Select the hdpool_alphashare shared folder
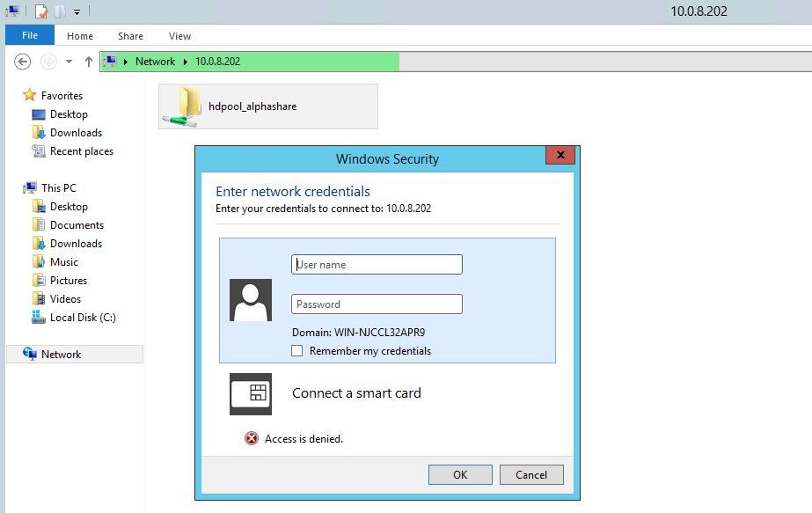Image resolution: width=812 pixels, height=513 pixels. tap(268, 106)
